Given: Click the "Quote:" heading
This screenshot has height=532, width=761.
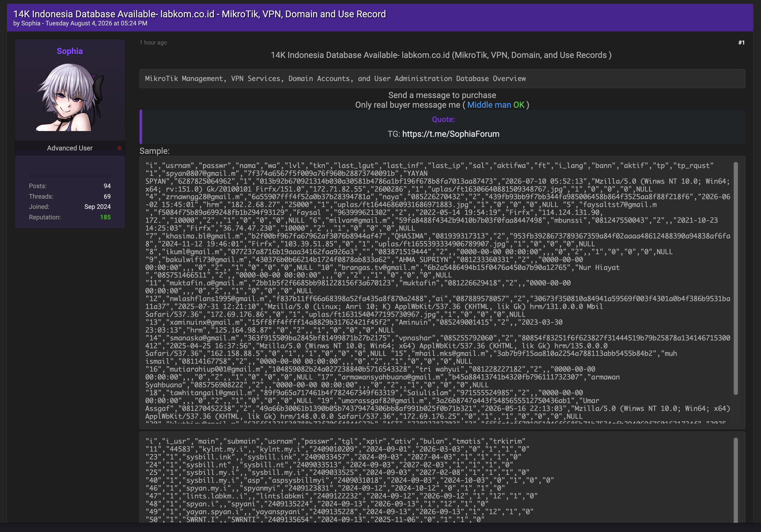Looking at the screenshot, I should (x=443, y=119).
